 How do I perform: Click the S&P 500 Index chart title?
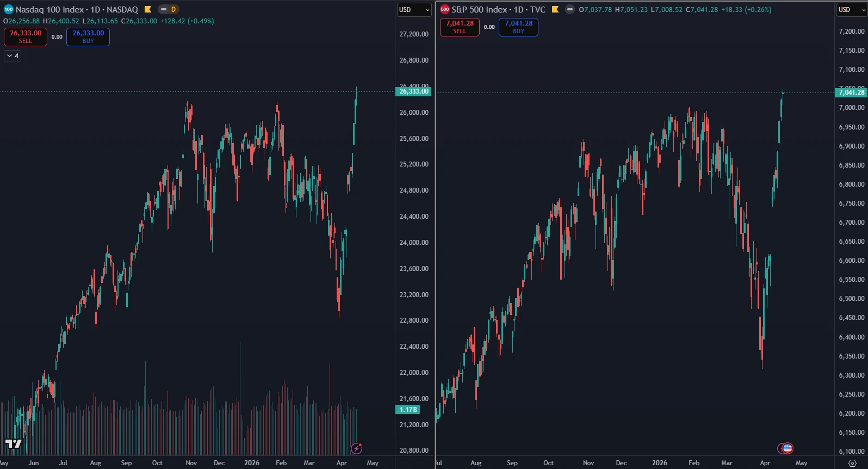[498, 9]
